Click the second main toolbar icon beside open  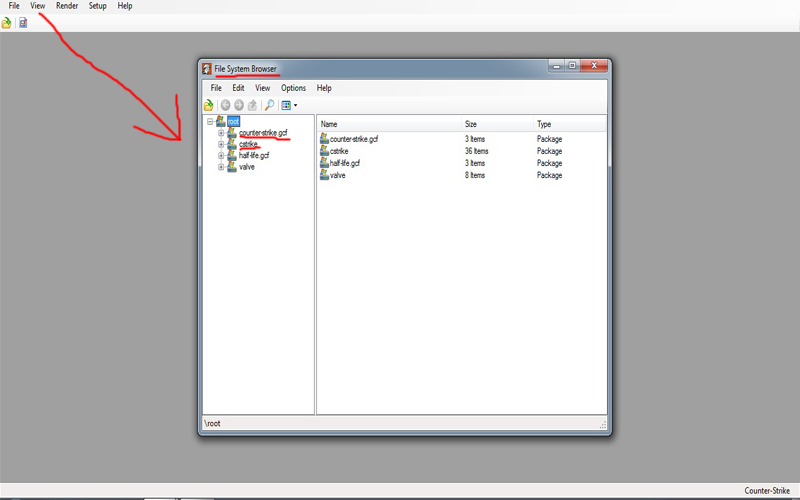point(23,23)
